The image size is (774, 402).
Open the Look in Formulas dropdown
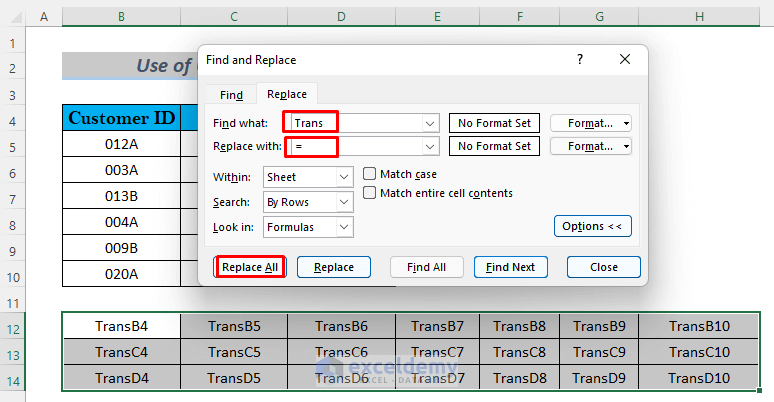pyautogui.click(x=344, y=227)
